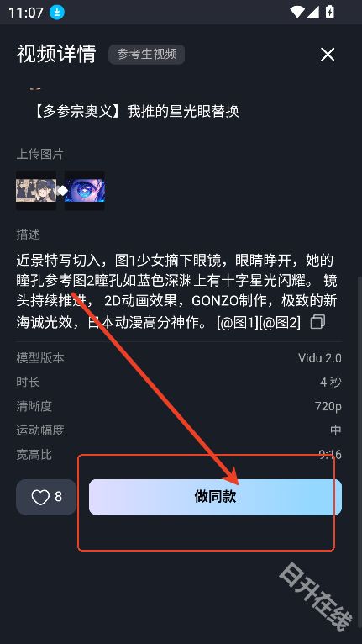Tap the 做同款 button

215,497
